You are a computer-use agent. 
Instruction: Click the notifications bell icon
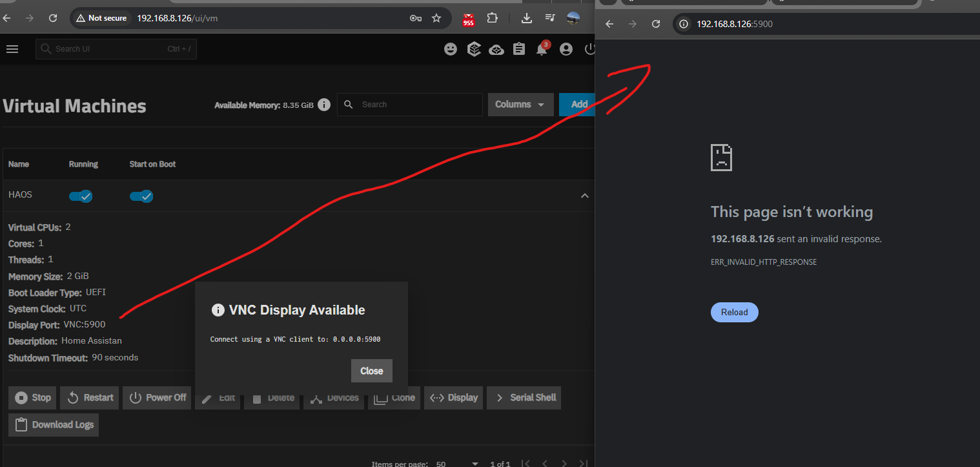[542, 49]
